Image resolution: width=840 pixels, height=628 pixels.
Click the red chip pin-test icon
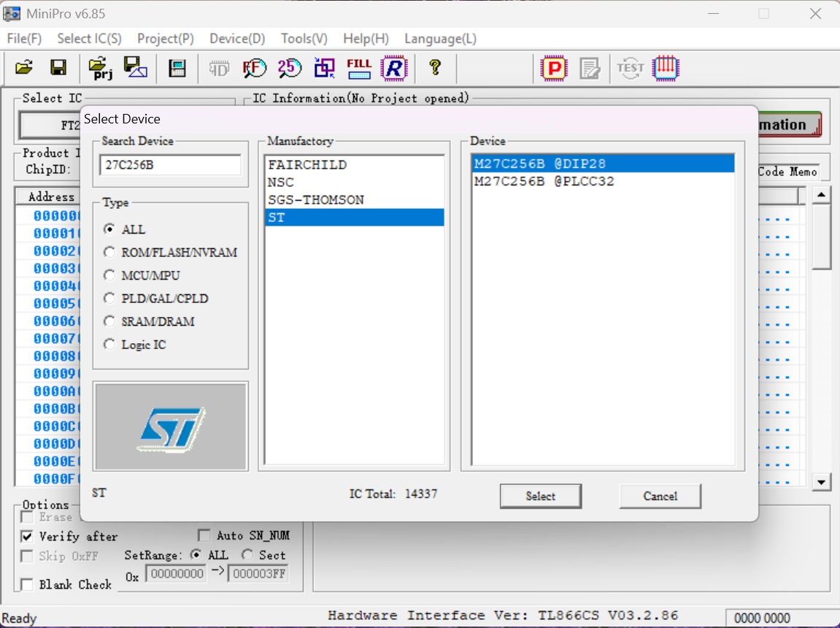pos(665,69)
